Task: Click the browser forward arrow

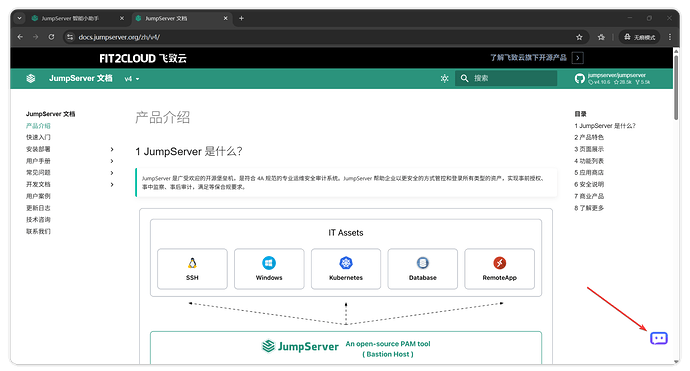Action: (x=36, y=37)
